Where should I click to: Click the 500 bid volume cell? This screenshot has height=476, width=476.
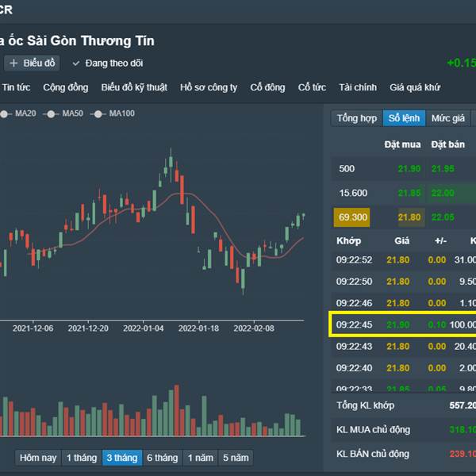click(x=347, y=168)
